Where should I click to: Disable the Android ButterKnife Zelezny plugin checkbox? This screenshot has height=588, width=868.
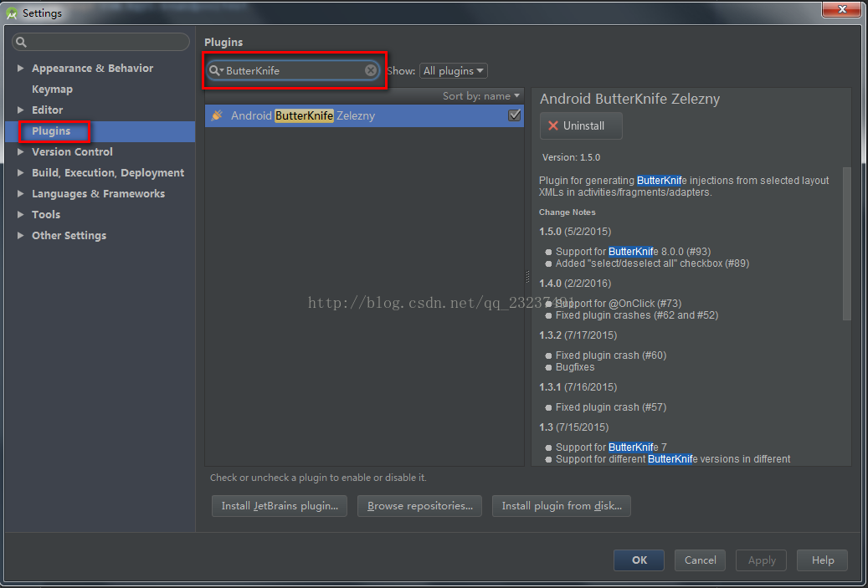coord(514,115)
